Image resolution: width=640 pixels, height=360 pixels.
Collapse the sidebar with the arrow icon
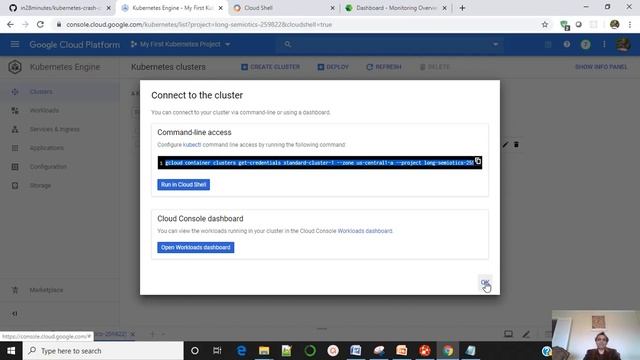[x=15, y=313]
